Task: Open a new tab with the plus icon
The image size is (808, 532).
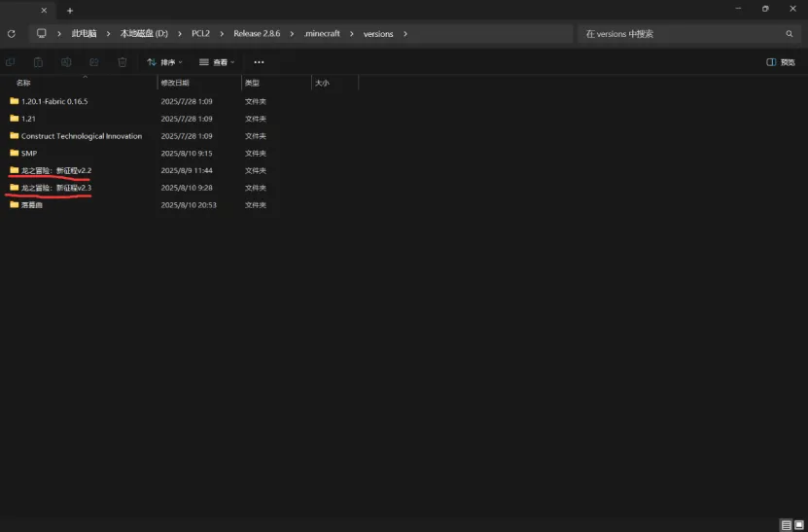Action: (69, 10)
